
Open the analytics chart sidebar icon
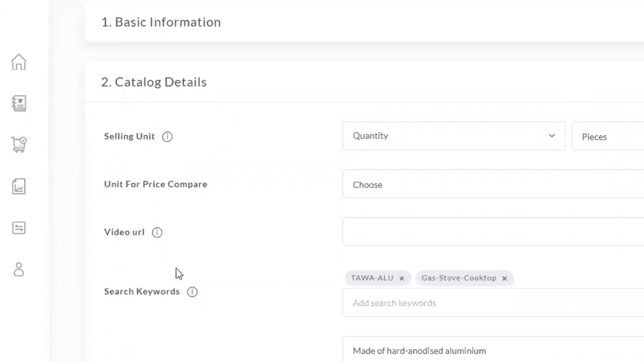coord(19,186)
